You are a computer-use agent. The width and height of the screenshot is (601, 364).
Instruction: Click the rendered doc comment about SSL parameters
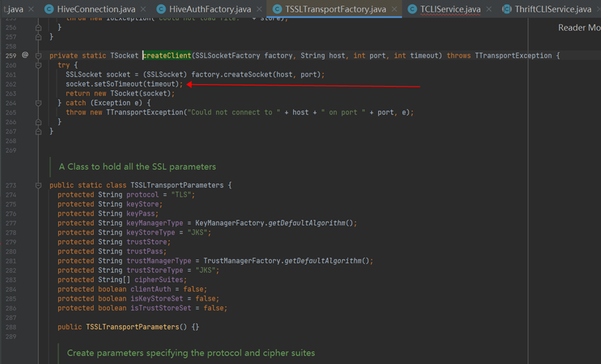click(137, 167)
